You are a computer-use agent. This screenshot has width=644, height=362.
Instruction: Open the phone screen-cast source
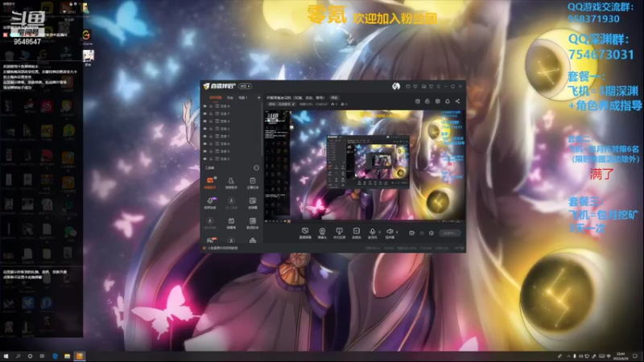point(339,232)
